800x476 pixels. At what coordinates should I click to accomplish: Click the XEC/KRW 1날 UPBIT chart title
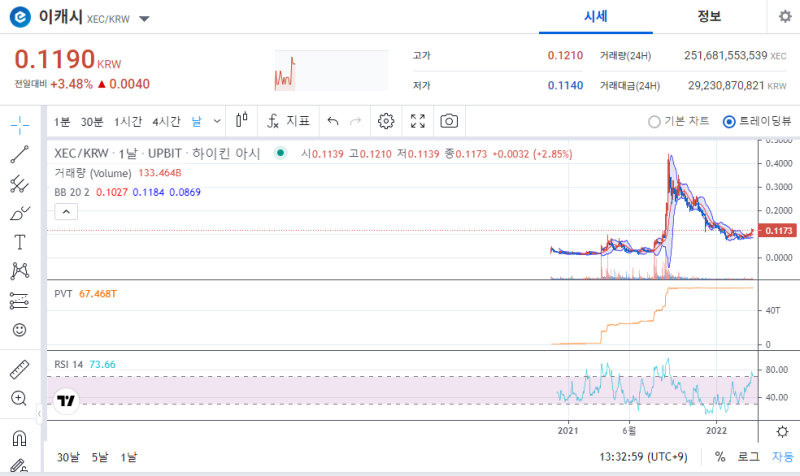[x=157, y=153]
